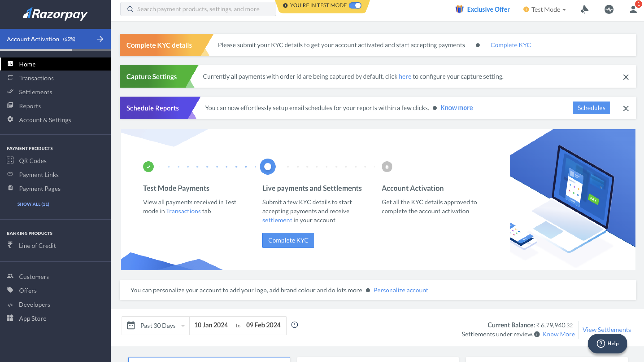
Task: Dismiss the Capture Settings banner
Action: (626, 77)
